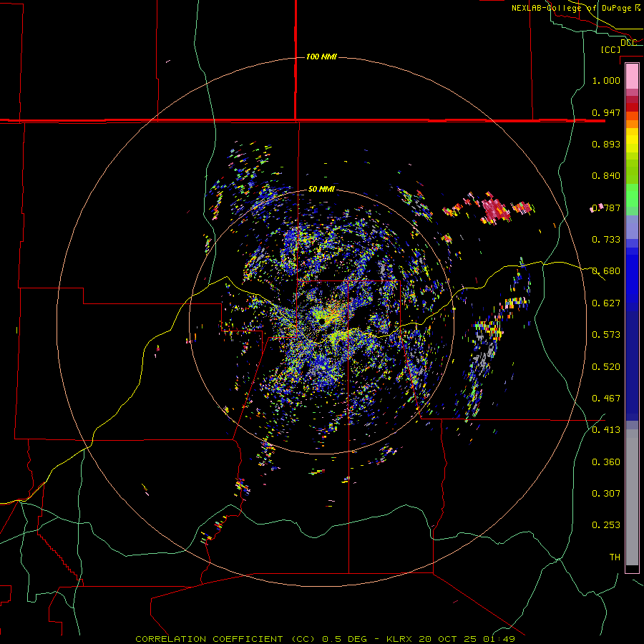
Task: Click the red color bar segment
Action: (x=632, y=107)
